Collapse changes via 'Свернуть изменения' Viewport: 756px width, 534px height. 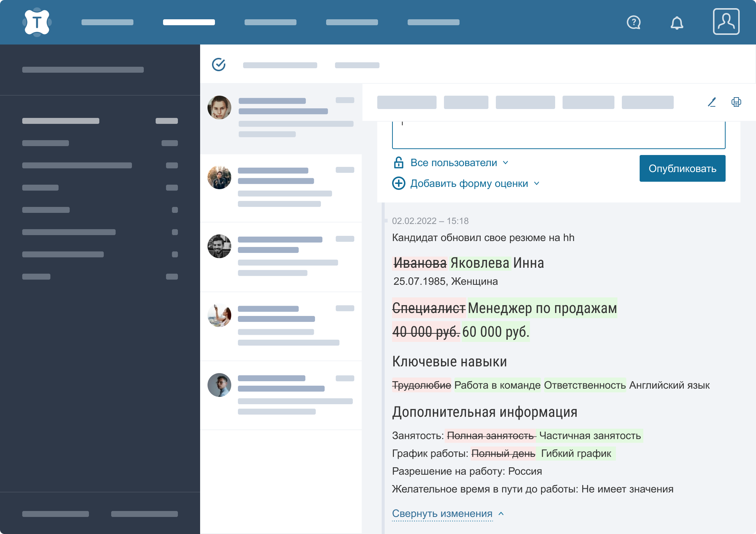coord(442,514)
